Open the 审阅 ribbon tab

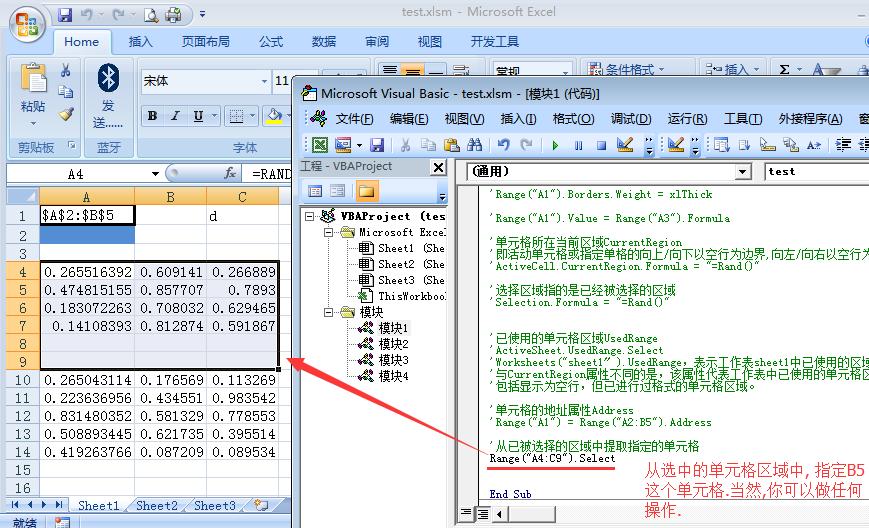(377, 42)
